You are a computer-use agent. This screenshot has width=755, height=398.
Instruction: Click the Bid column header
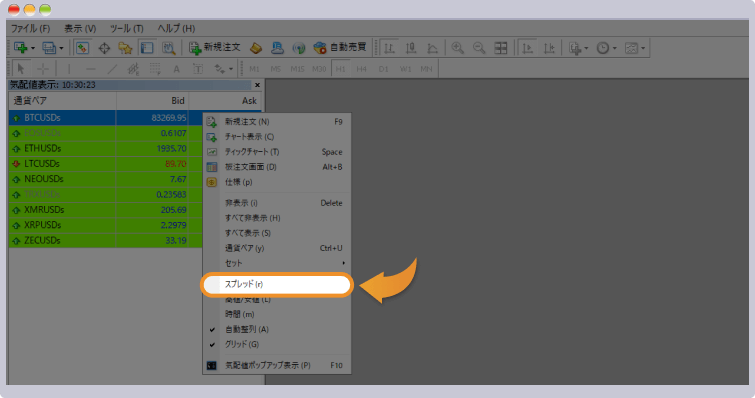point(152,101)
